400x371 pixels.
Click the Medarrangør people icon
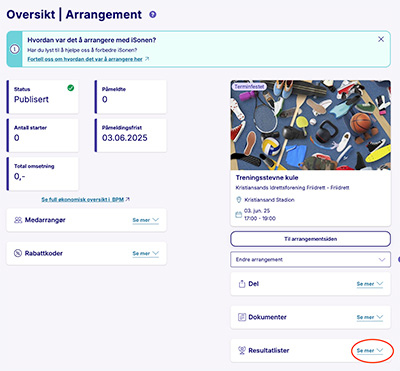18,220
